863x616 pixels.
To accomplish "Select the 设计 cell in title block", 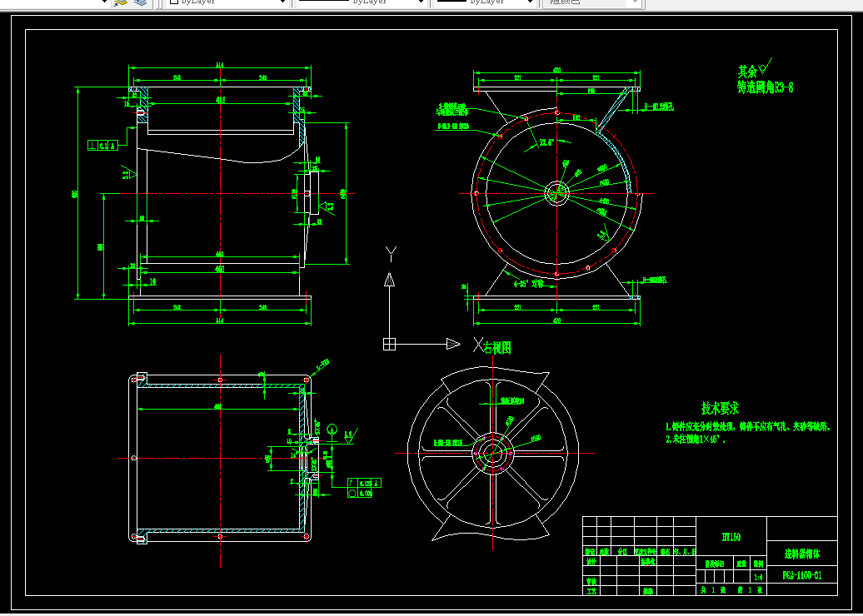I will 591,562.
